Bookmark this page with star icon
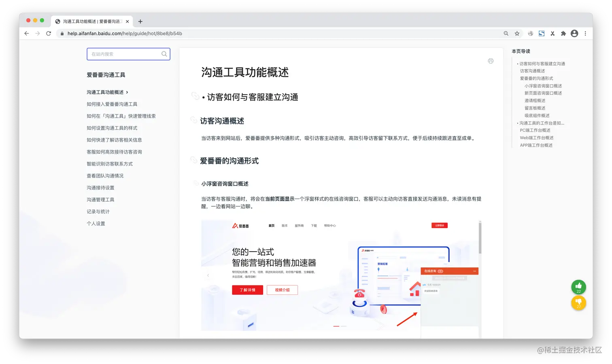612x364 pixels. (517, 34)
